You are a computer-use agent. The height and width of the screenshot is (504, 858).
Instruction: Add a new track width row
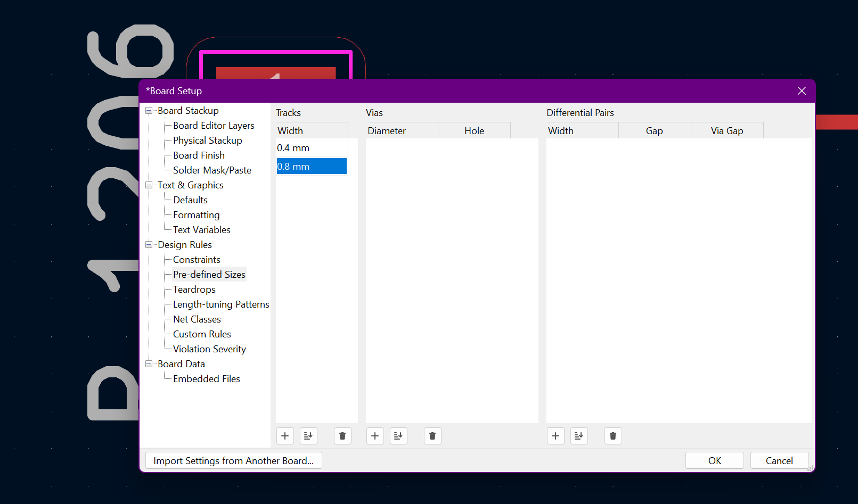(285, 436)
